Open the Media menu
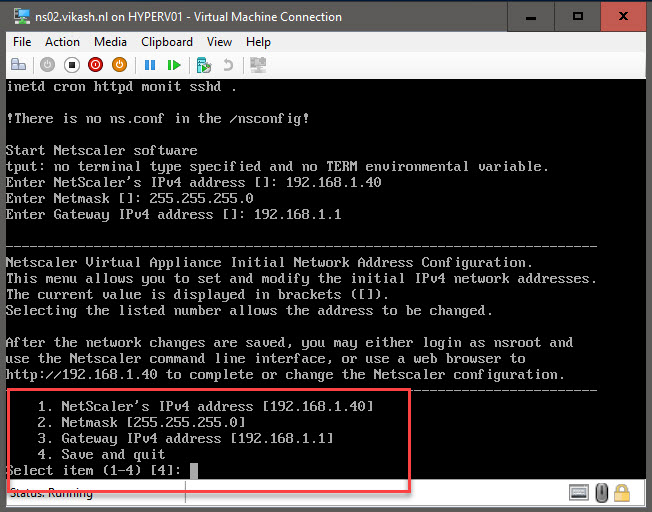The height and width of the screenshot is (512, 652). 110,42
